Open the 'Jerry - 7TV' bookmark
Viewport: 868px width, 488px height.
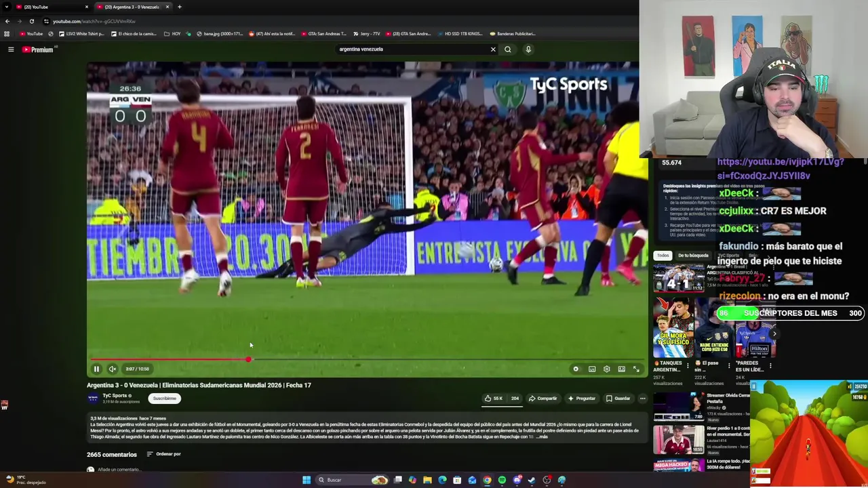tap(367, 34)
